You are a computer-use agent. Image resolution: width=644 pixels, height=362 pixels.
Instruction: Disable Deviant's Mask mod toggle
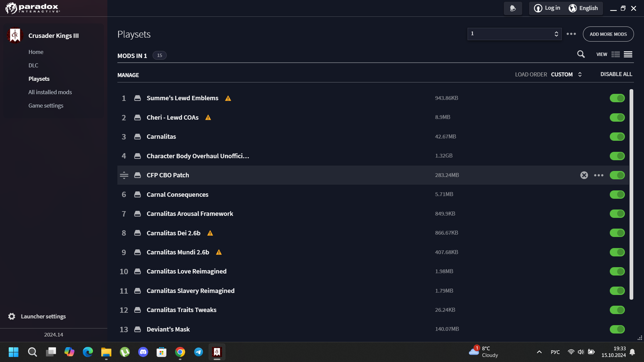(617, 329)
